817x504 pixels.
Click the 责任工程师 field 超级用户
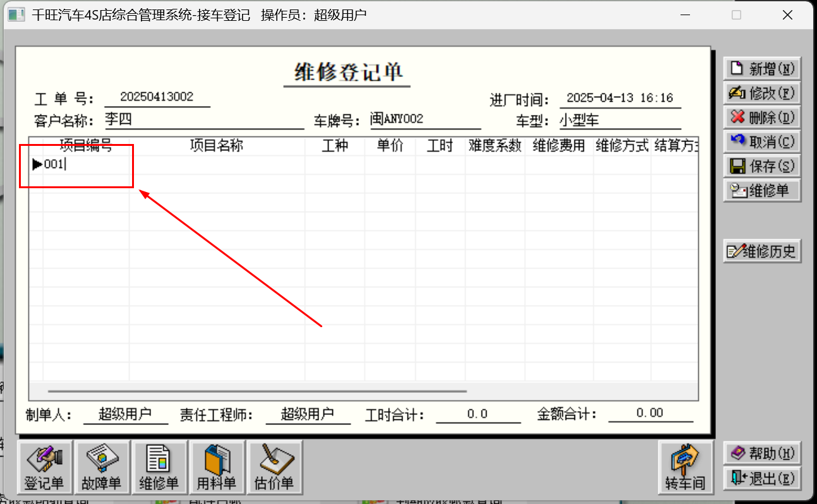coord(308,414)
